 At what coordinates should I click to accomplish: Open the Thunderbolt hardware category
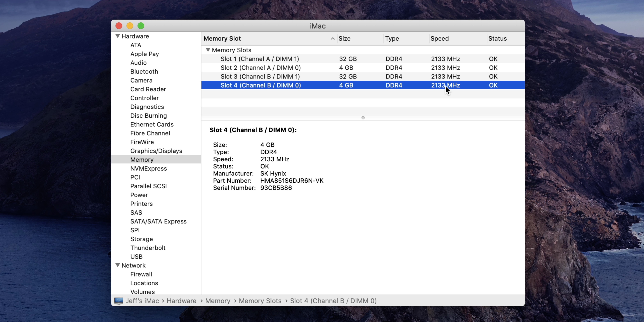[148, 248]
